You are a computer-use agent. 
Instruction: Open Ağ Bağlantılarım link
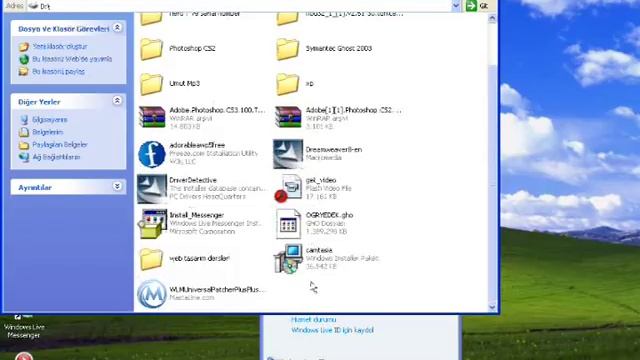(x=56, y=157)
